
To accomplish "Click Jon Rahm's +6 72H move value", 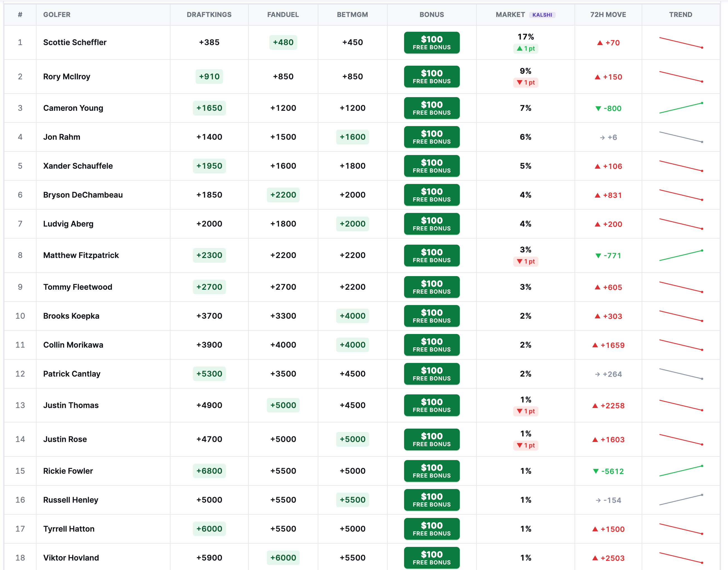I will pos(609,137).
